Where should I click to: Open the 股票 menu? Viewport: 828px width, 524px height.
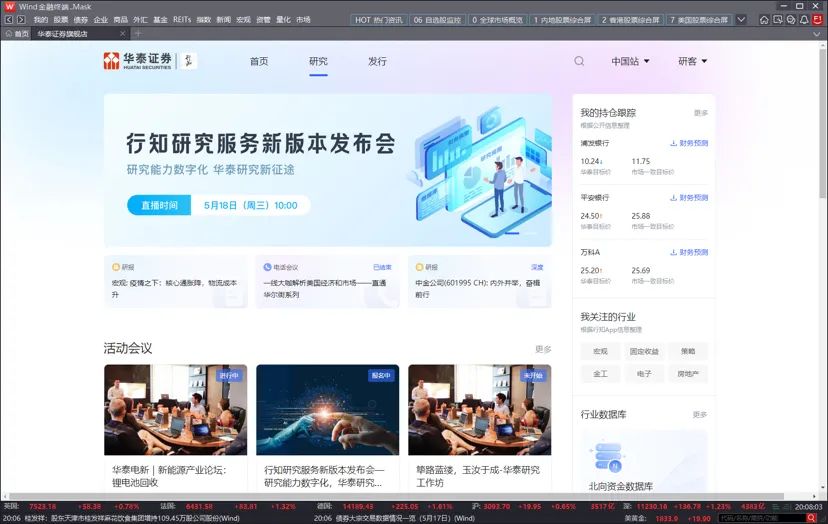coord(61,20)
